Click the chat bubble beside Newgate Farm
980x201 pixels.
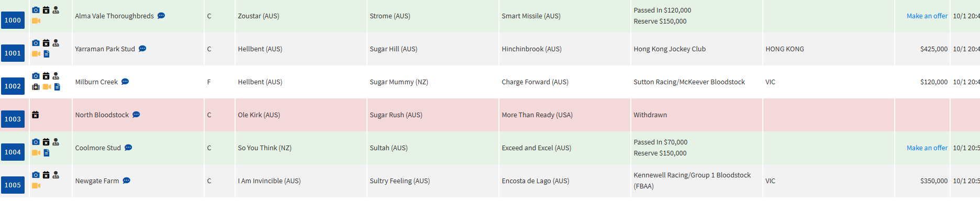(126, 181)
